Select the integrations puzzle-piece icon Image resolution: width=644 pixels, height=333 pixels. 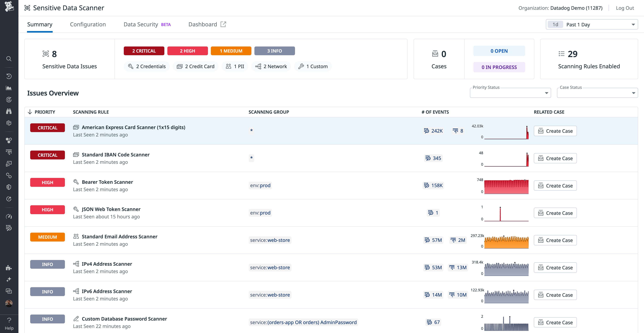click(9, 267)
